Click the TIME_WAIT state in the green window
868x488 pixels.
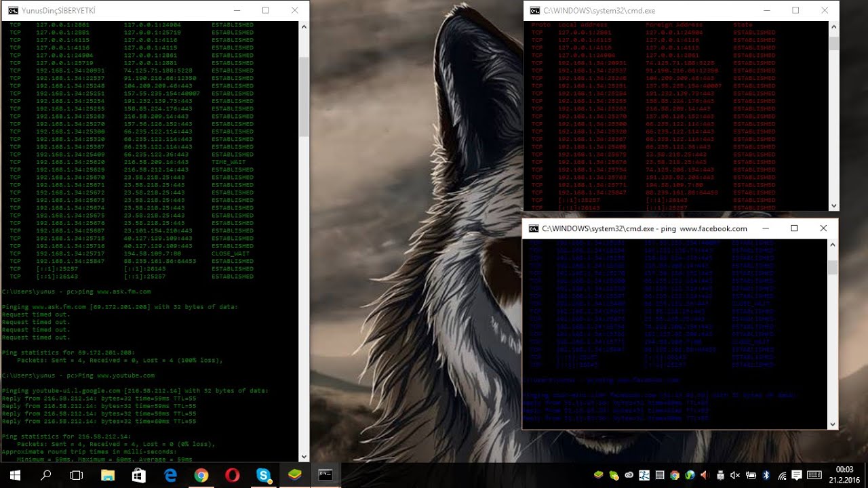pos(230,162)
